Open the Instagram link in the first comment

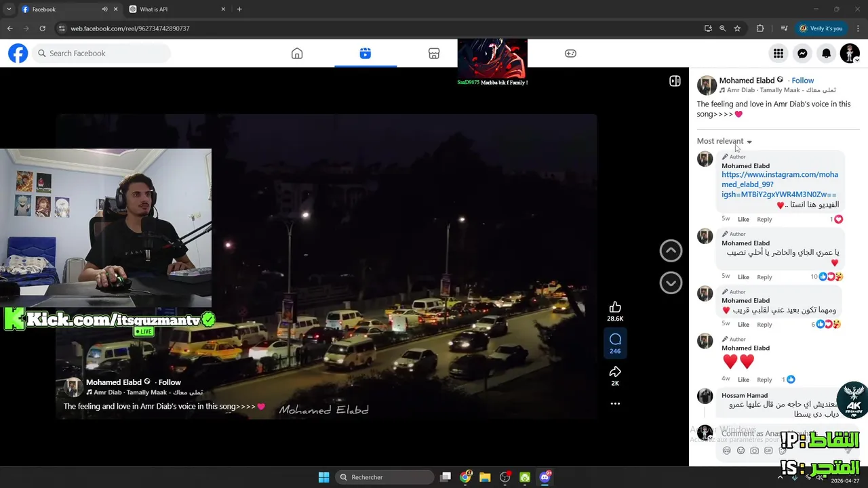pos(780,184)
